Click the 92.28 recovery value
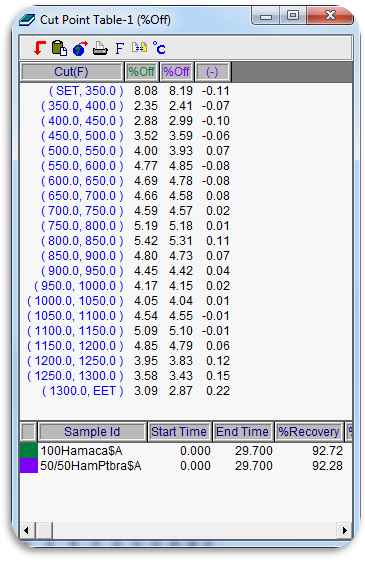365x562 pixels. [327, 466]
